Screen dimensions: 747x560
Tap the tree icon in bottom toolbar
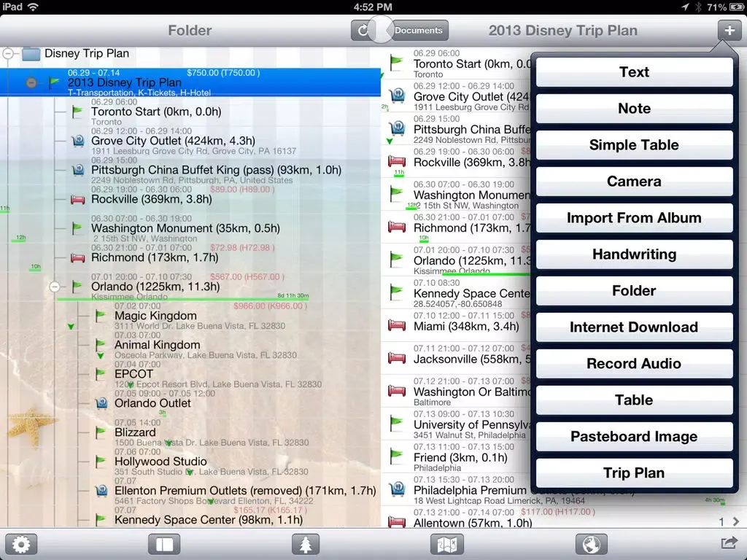tap(306, 544)
